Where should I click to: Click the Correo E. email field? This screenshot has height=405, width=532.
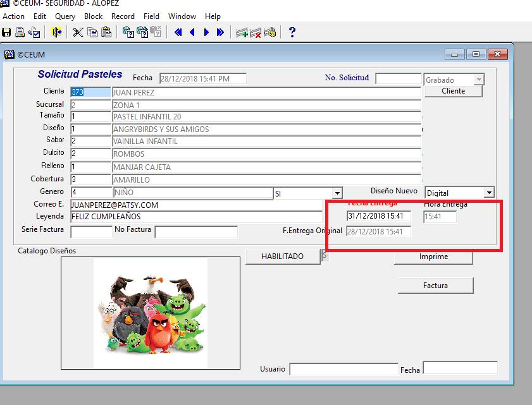[x=196, y=205]
